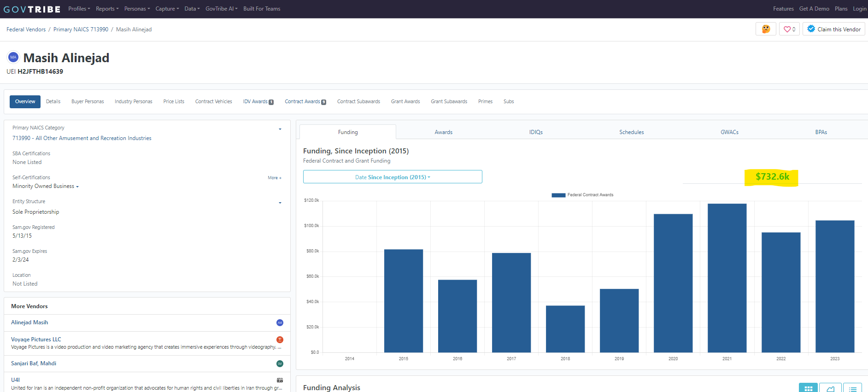Click the Sanjari Baf, Mahdi avatar icon
Viewport: 868px width, 392px height.
pyautogui.click(x=280, y=363)
